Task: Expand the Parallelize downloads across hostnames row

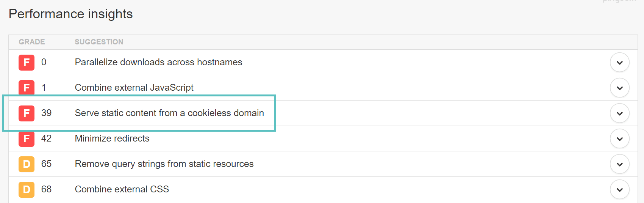Action: point(619,62)
